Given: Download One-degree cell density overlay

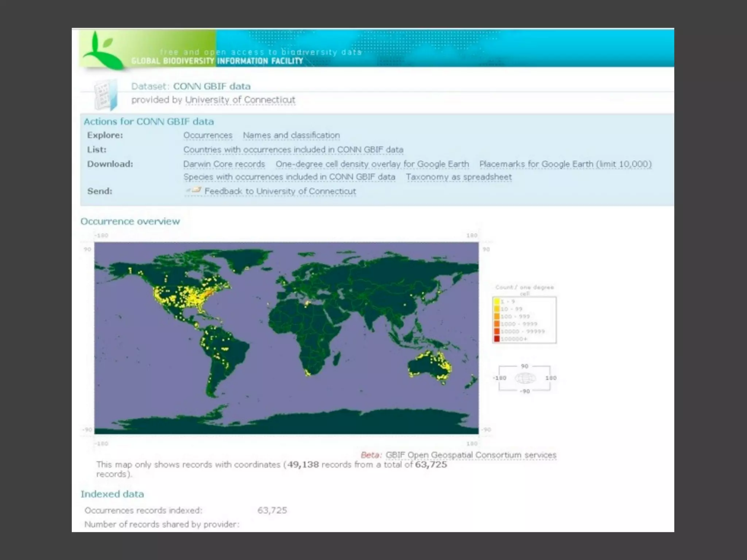Looking at the screenshot, I should click(x=372, y=164).
